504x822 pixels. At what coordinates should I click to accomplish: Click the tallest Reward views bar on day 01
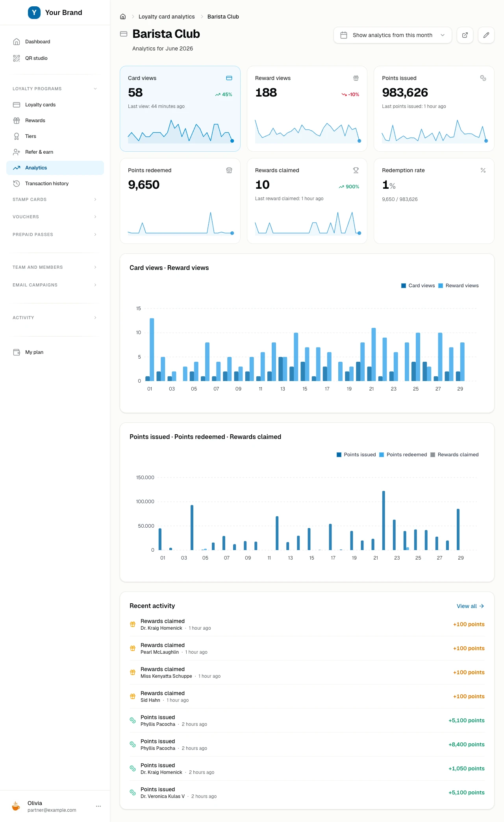[x=152, y=350]
